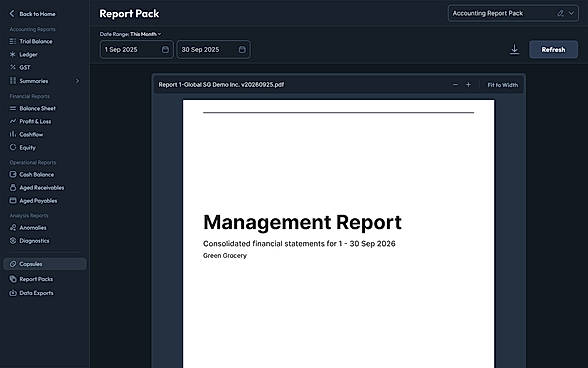This screenshot has height=368, width=588.
Task: Click the end date field 30 Sep 2025
Action: pyautogui.click(x=214, y=50)
